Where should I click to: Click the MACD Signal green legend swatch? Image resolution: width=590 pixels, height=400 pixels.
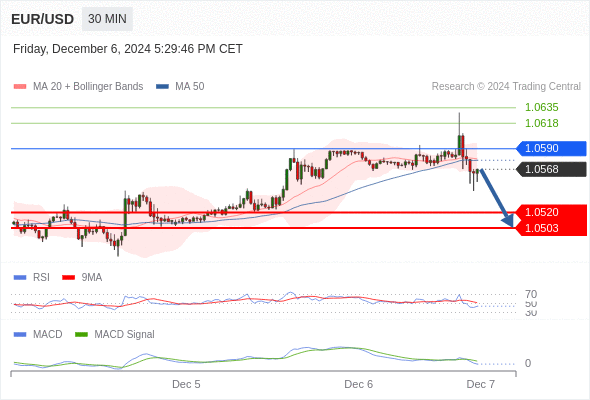(x=81, y=335)
